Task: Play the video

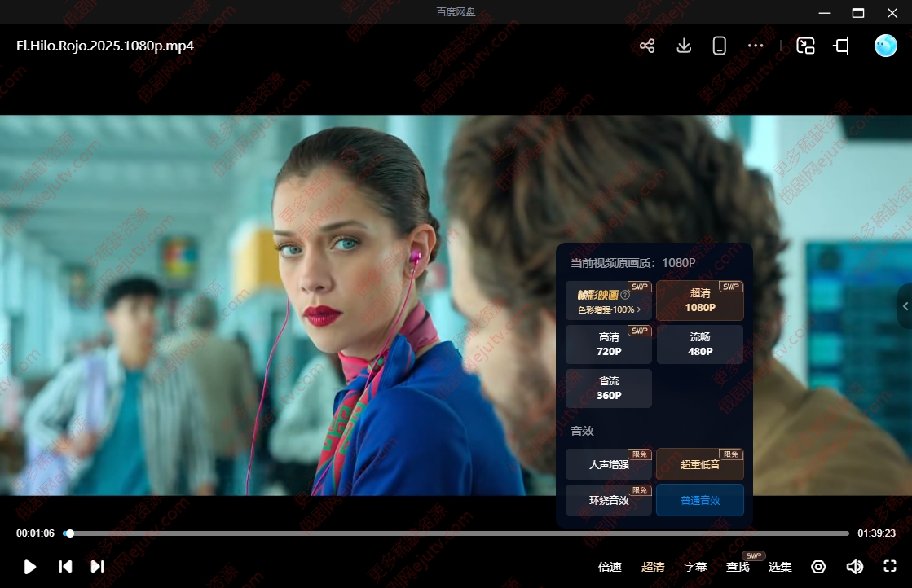Action: tap(30, 567)
